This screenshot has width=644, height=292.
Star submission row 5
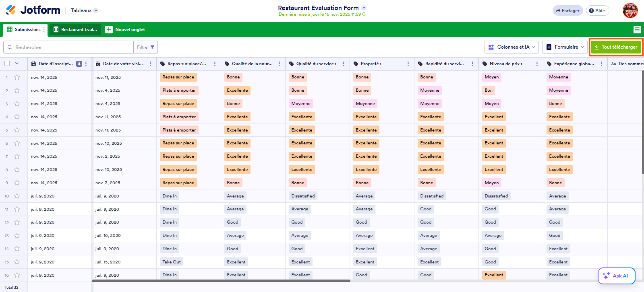click(17, 130)
